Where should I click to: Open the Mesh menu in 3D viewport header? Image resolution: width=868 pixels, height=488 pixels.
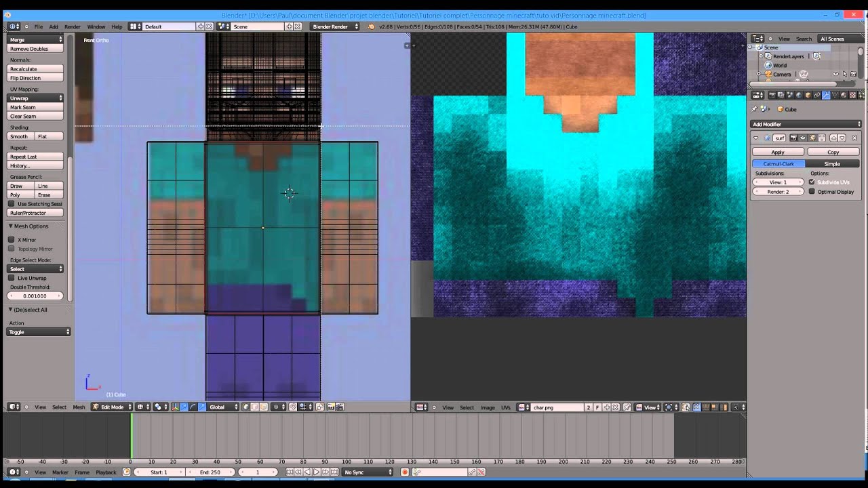79,407
